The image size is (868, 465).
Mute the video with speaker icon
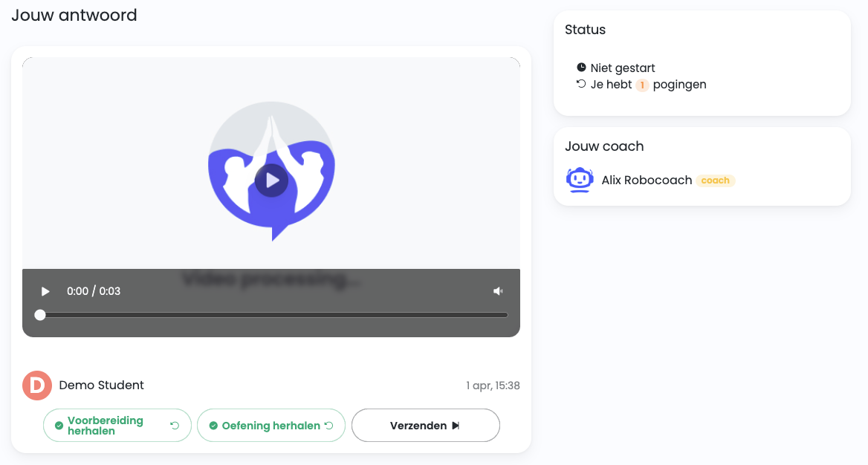pyautogui.click(x=498, y=291)
